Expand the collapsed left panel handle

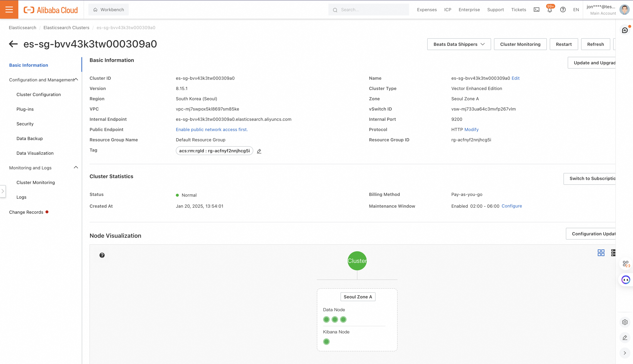pyautogui.click(x=3, y=191)
